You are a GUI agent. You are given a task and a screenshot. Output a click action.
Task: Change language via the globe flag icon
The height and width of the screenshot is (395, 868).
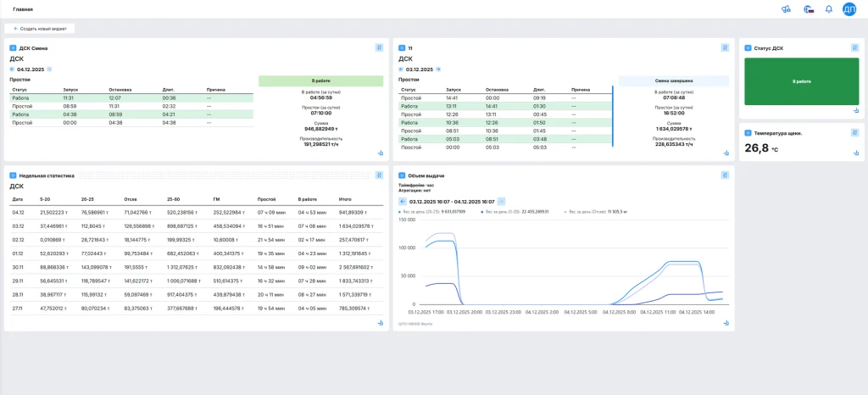808,9
